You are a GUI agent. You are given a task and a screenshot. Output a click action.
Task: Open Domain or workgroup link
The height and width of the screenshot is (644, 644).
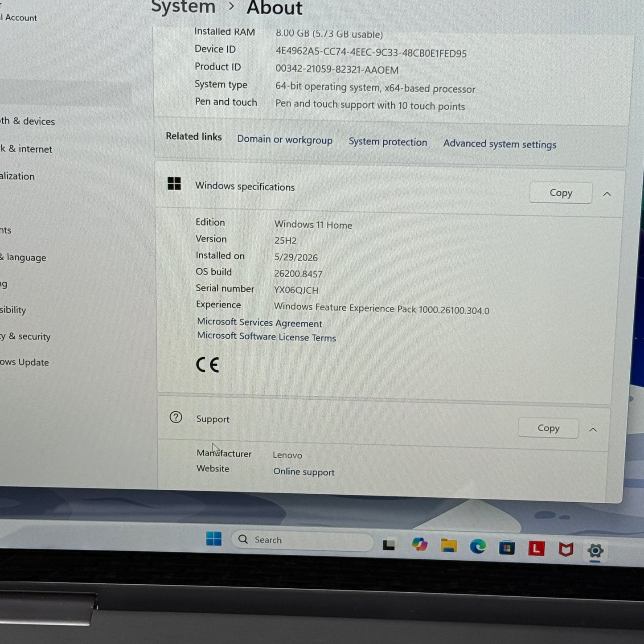coord(285,139)
